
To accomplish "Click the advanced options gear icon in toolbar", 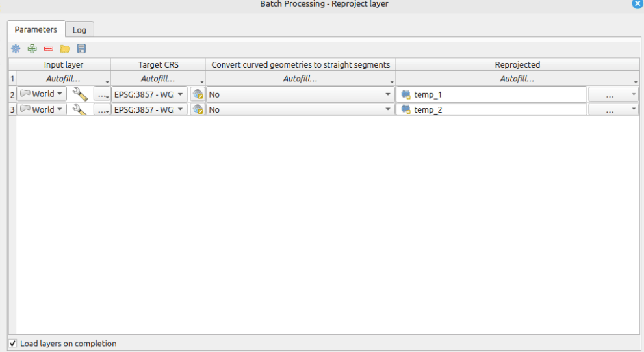I will tap(16, 49).
